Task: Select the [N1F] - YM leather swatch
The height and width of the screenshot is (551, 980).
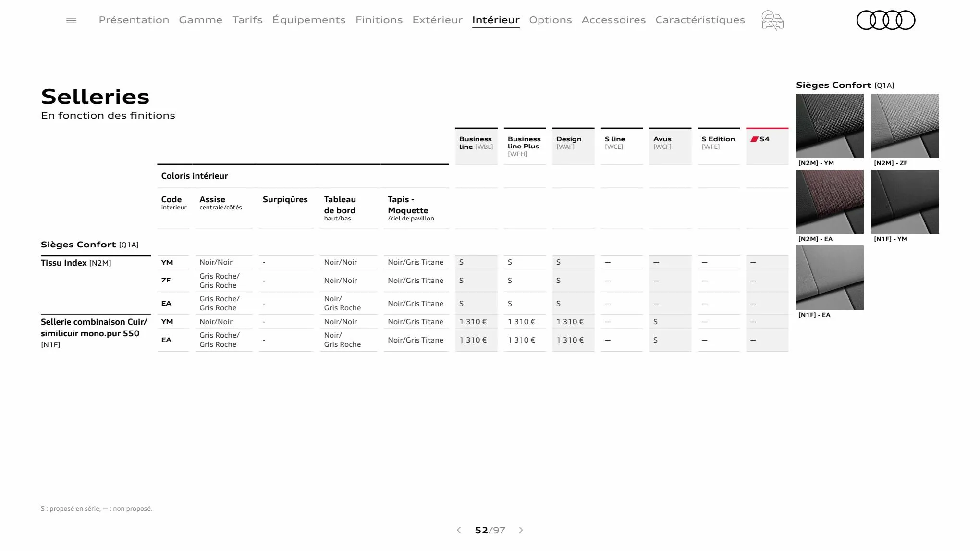Action: (905, 202)
